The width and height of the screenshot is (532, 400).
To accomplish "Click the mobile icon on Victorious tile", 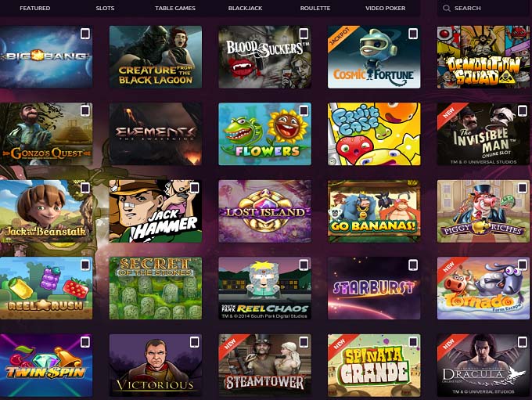I will pyautogui.click(x=194, y=342).
